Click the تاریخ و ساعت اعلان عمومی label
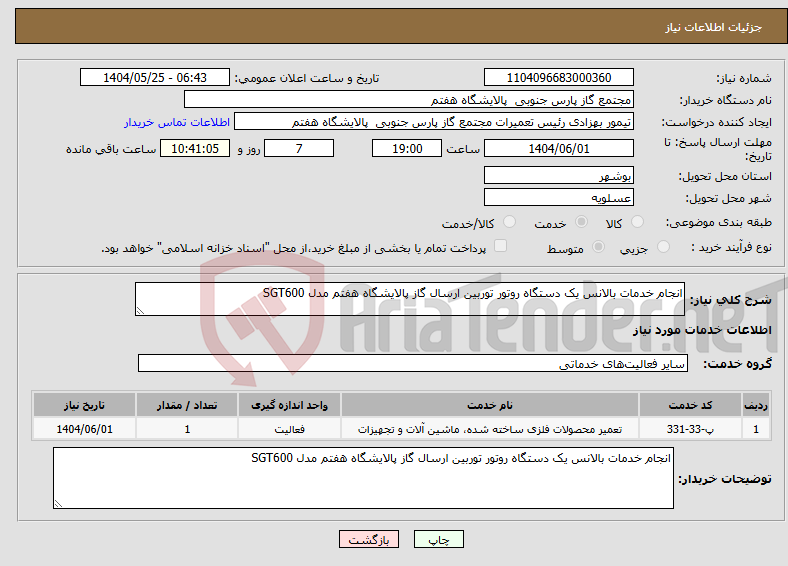 point(307,78)
